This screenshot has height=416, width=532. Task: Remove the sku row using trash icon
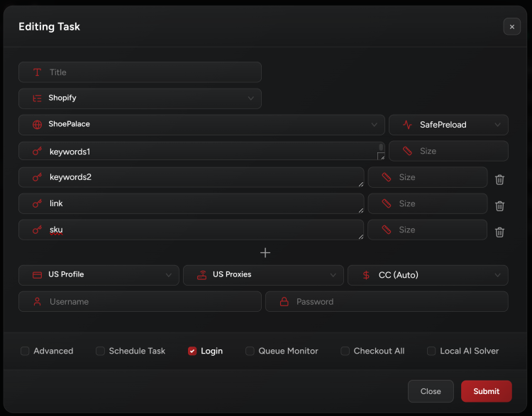(499, 232)
